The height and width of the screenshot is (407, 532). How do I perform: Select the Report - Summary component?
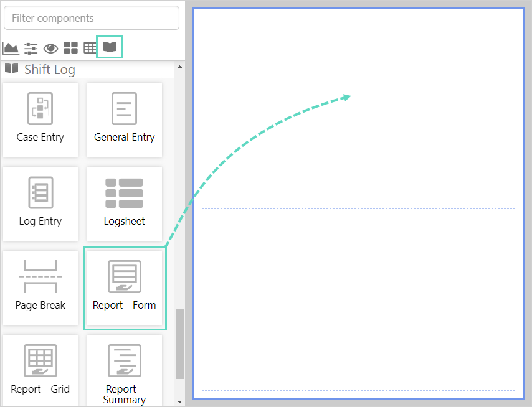pyautogui.click(x=125, y=371)
